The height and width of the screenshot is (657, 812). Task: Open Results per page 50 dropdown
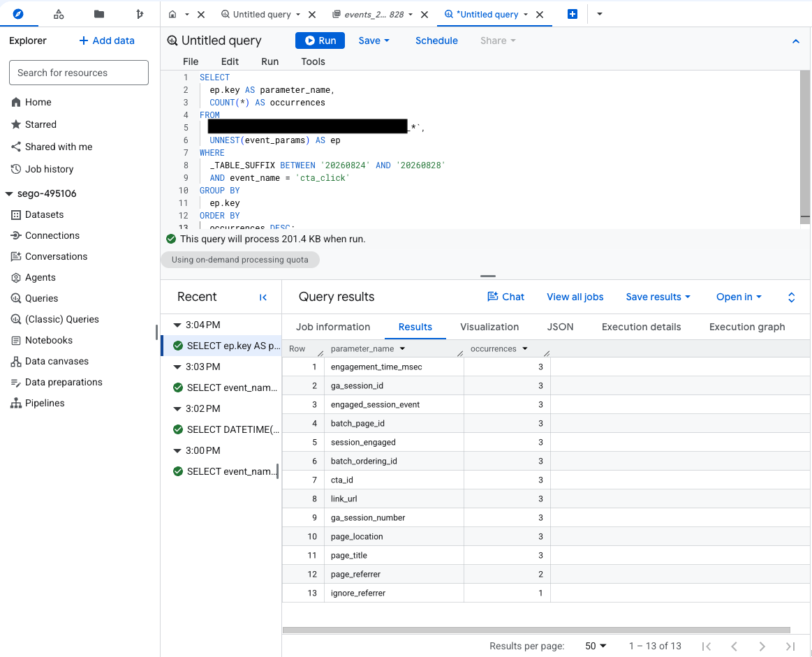596,646
